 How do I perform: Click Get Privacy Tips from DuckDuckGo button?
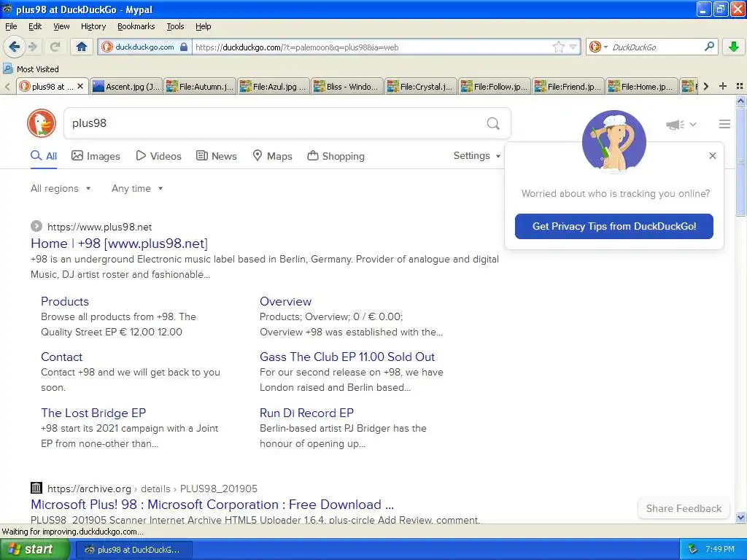(x=614, y=226)
